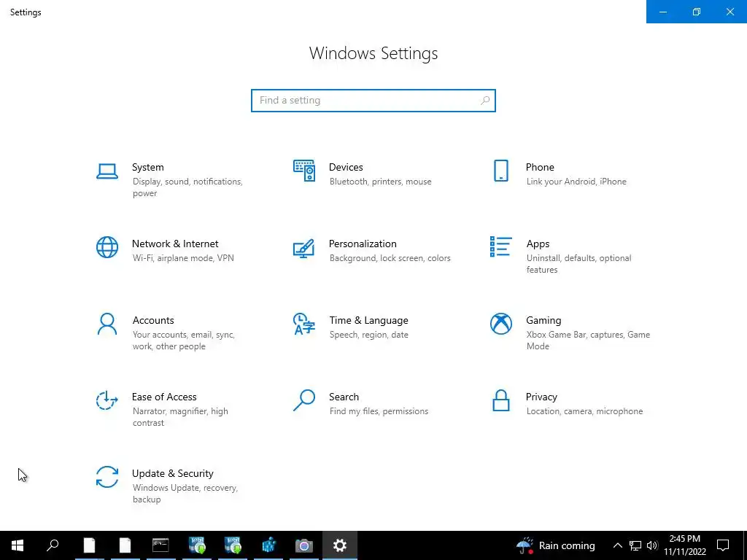The height and width of the screenshot is (560, 747).
Task: Minimize the Settings window
Action: [x=663, y=12]
